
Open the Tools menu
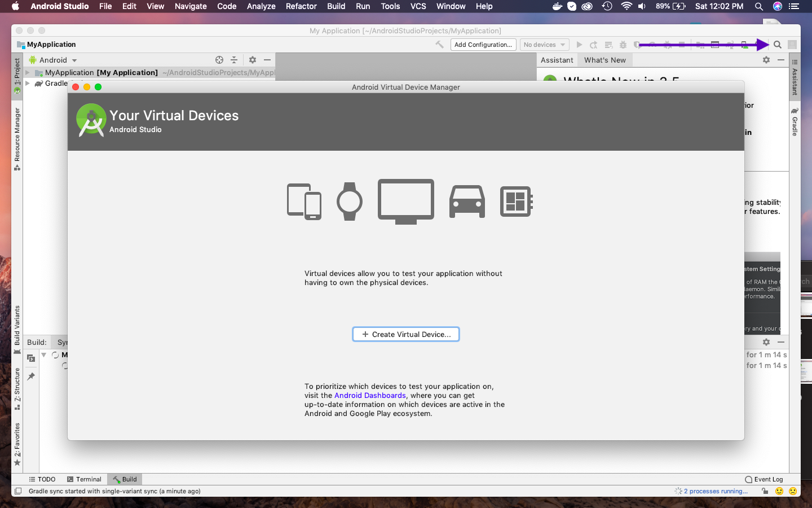click(x=390, y=6)
